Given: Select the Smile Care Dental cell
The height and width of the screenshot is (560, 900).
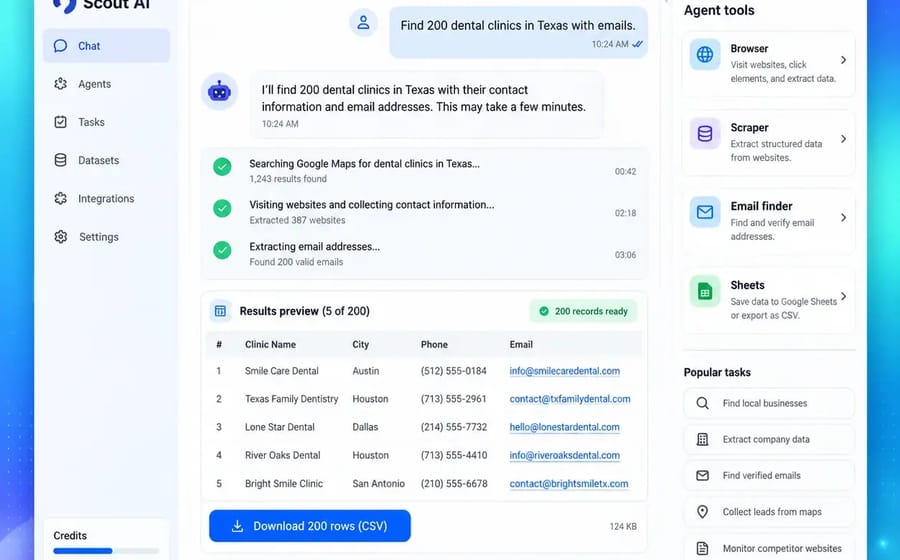Looking at the screenshot, I should coord(282,371).
